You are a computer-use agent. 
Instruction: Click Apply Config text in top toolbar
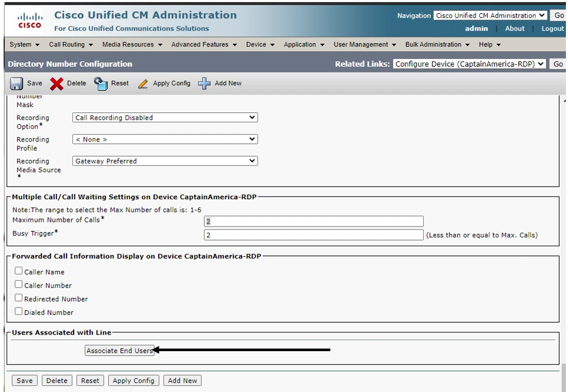click(172, 83)
